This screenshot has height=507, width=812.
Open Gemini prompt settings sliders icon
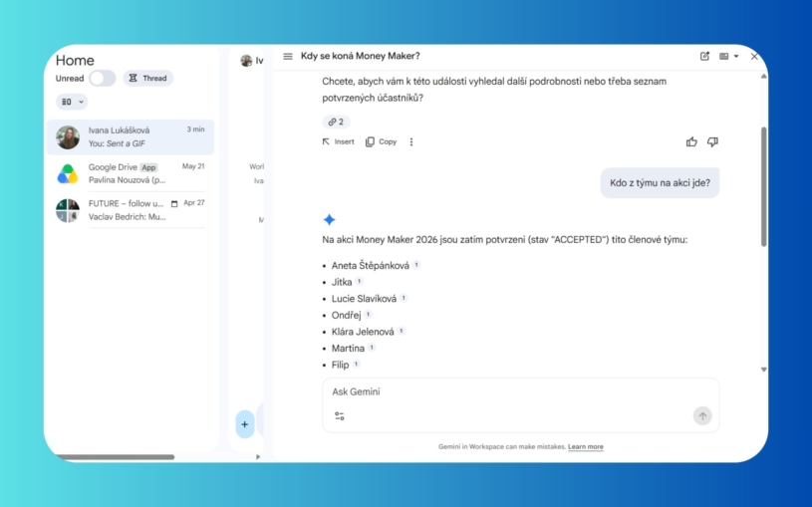339,415
